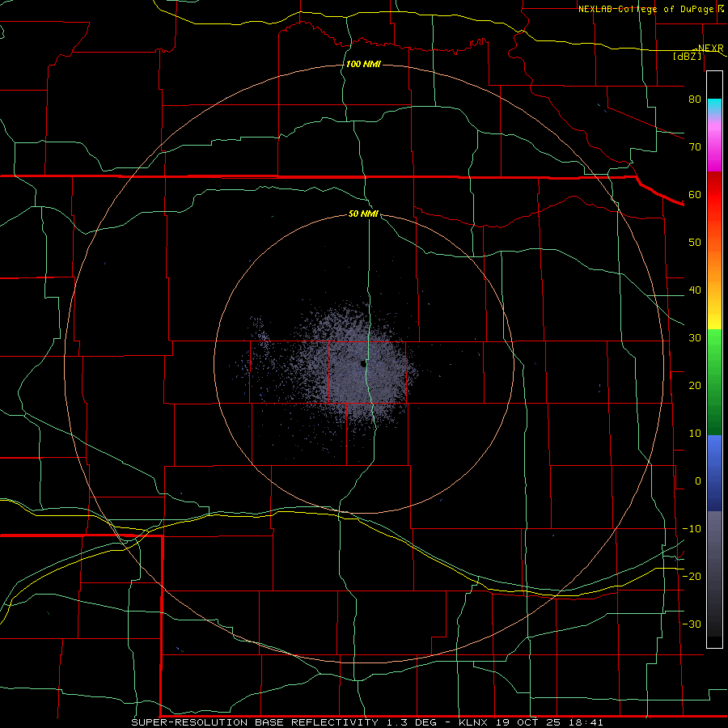728x728 pixels.
Task: Click the 50 value on the dBZ scale
Action: click(695, 243)
